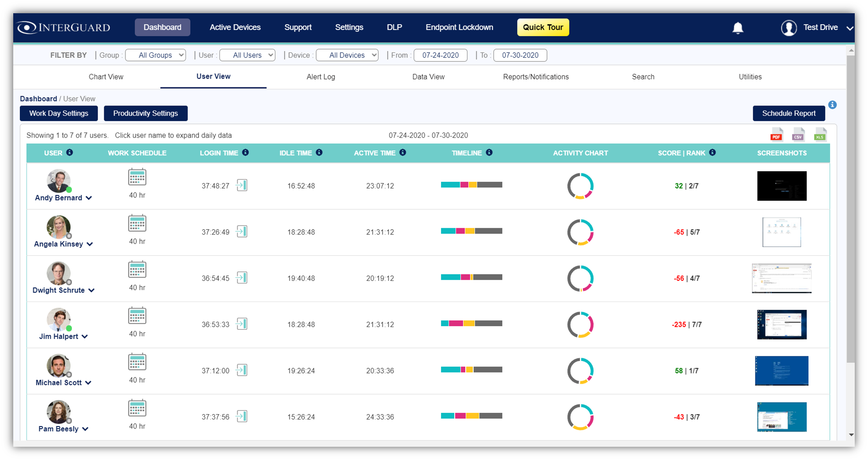The height and width of the screenshot is (460, 868).
Task: Click the Work Day Settings button
Action: click(59, 113)
